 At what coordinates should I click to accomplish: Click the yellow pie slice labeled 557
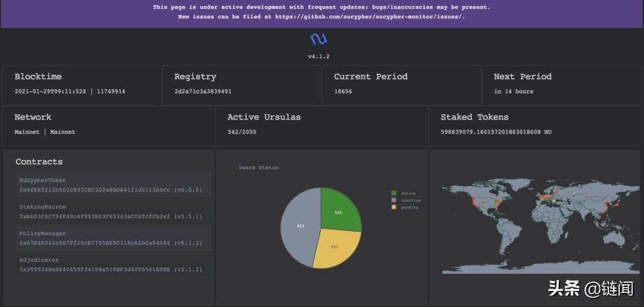tap(335, 247)
